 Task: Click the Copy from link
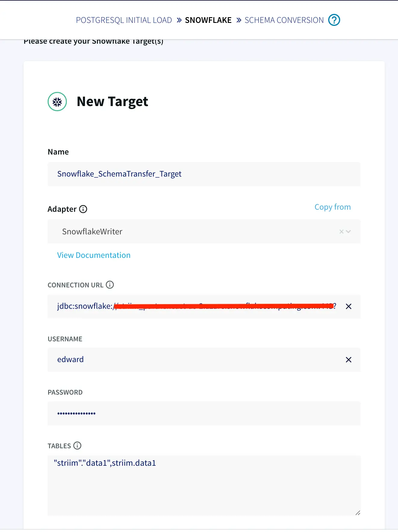tap(332, 207)
